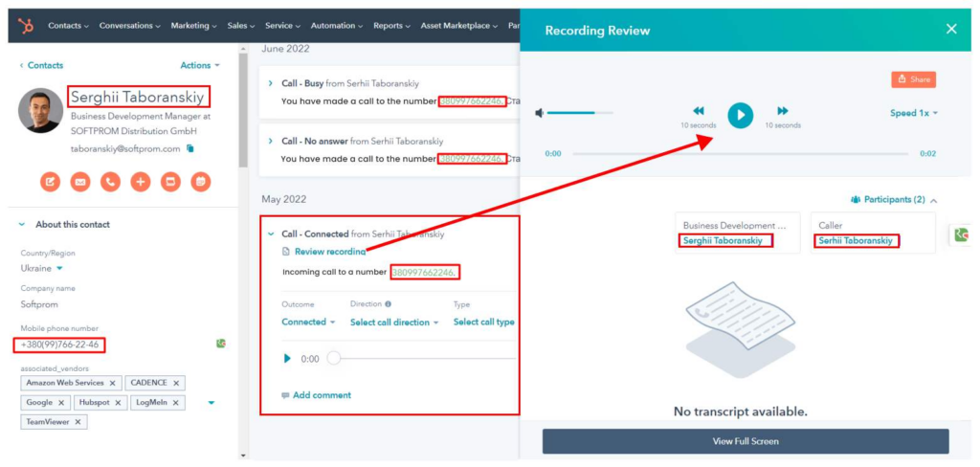
Task: Open the Select call type dropdown
Action: [x=483, y=322]
